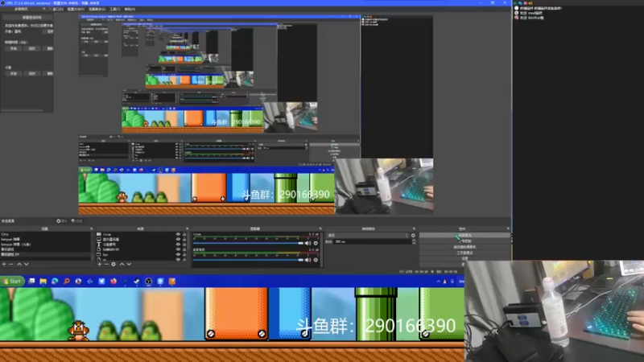644x362 pixels.
Task: Mute the second audio mixer channel speaker
Action: click(x=308, y=260)
